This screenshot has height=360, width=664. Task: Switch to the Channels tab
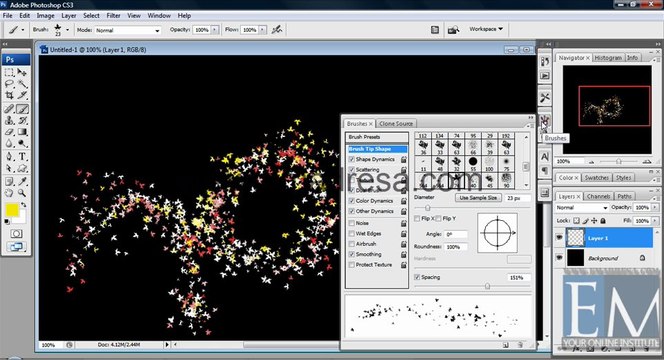[598, 196]
